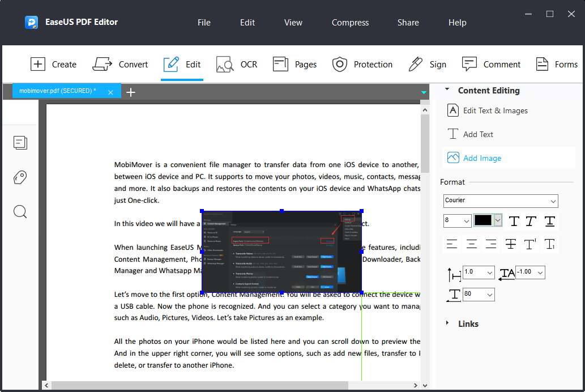Viewport: 585px width, 392px height.
Task: Show the page thumbnails sidebar panel
Action: tap(20, 143)
